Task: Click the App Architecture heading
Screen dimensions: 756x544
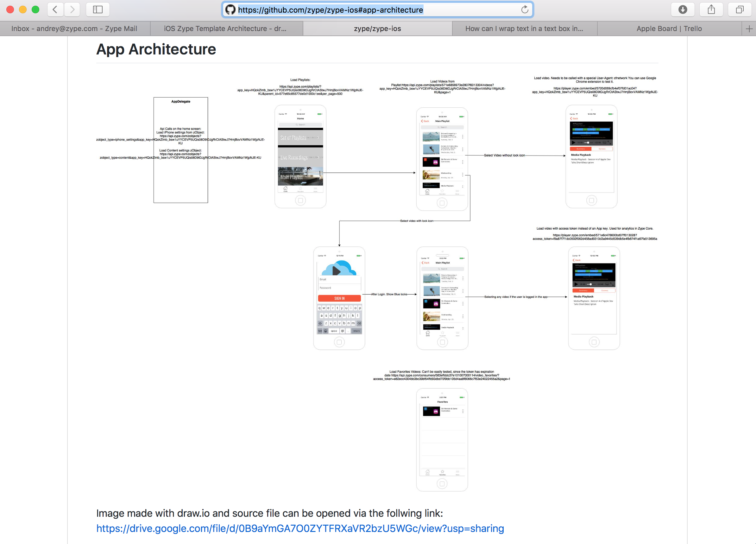Action: point(156,49)
